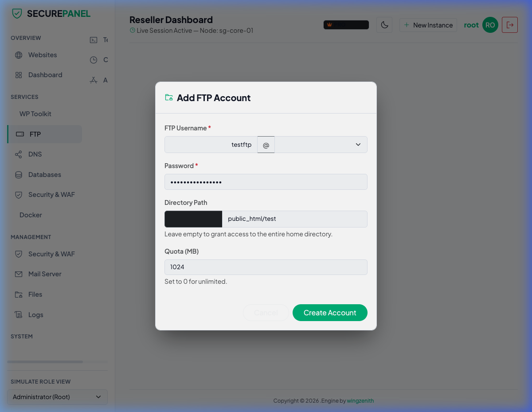Toggle dark mode with moon button
The width and height of the screenshot is (532, 412).
pyautogui.click(x=384, y=25)
